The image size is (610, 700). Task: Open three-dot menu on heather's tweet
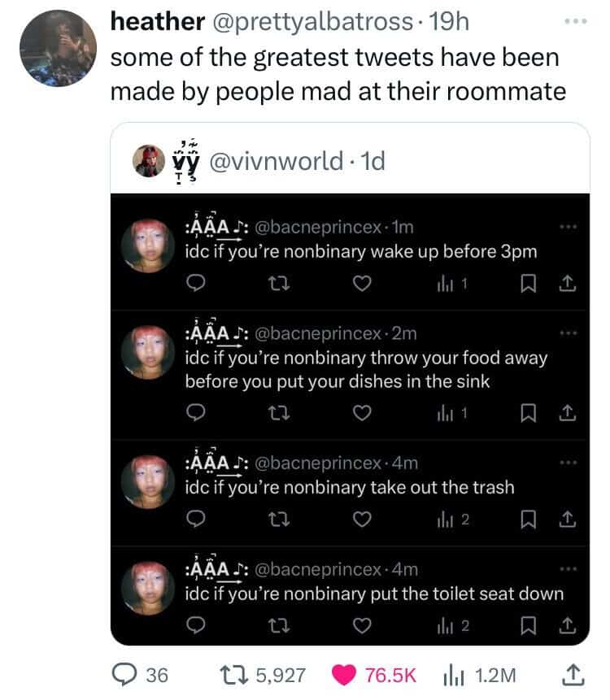576,21
